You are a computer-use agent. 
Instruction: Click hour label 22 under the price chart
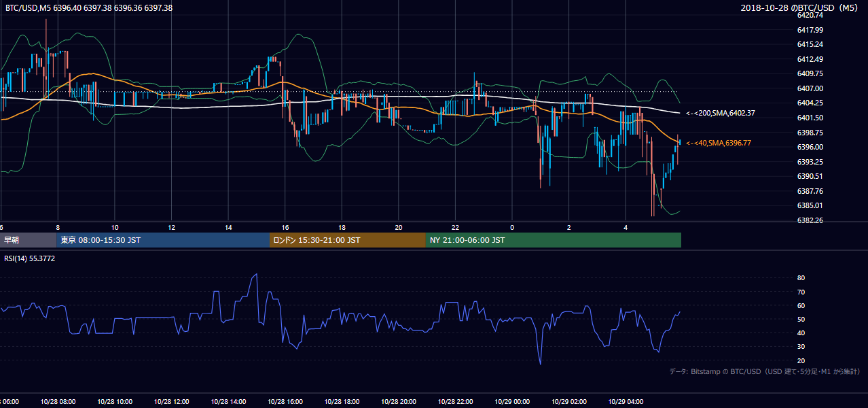pyautogui.click(x=456, y=227)
